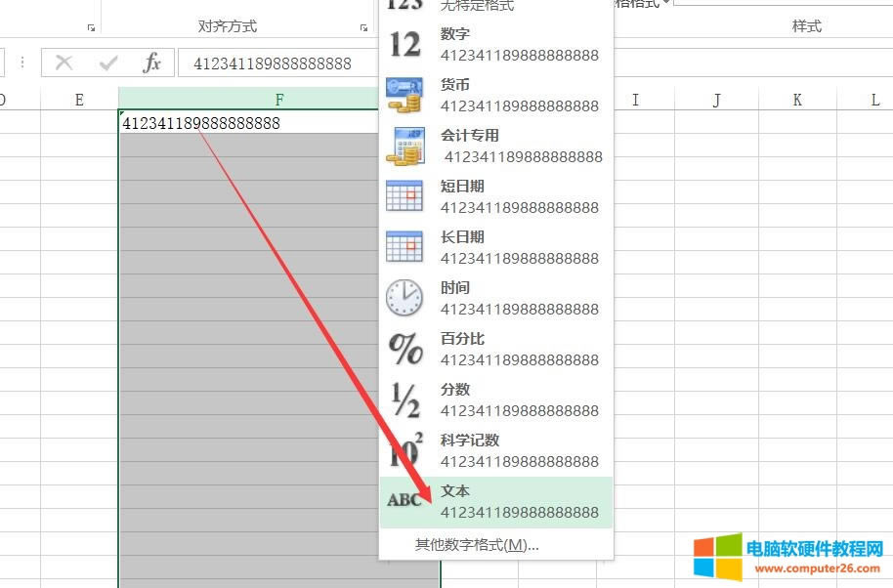Select column header F
This screenshot has height=588, width=893.
279,99
